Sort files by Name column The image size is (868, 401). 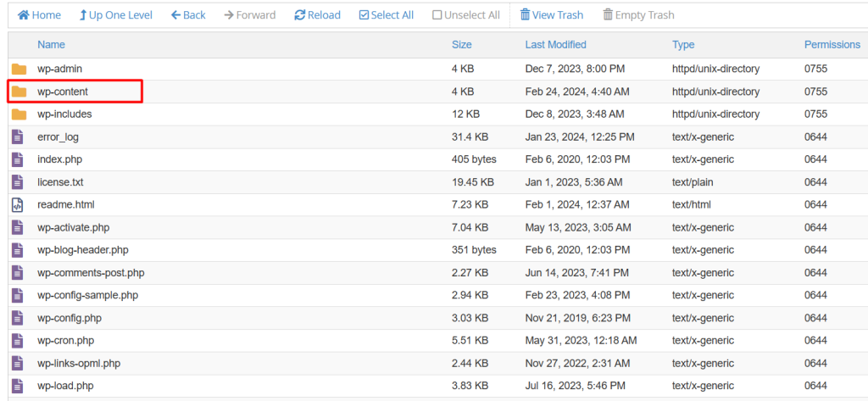(x=51, y=45)
